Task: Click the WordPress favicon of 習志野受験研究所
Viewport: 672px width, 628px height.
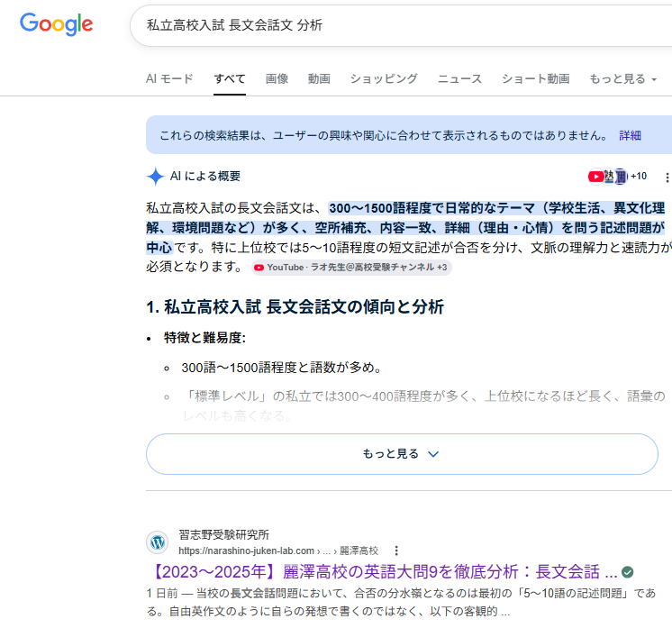Action: [x=158, y=542]
